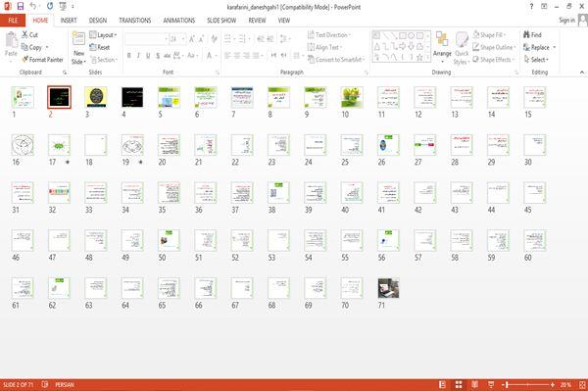Click the Save icon in quick access toolbar
This screenshot has height=391, width=588.
pos(21,6)
